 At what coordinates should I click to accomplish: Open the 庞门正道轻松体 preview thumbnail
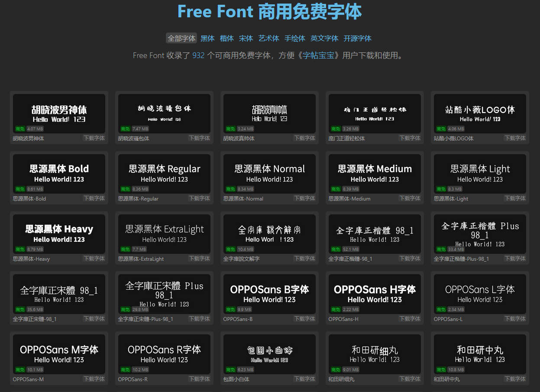pyautogui.click(x=375, y=113)
